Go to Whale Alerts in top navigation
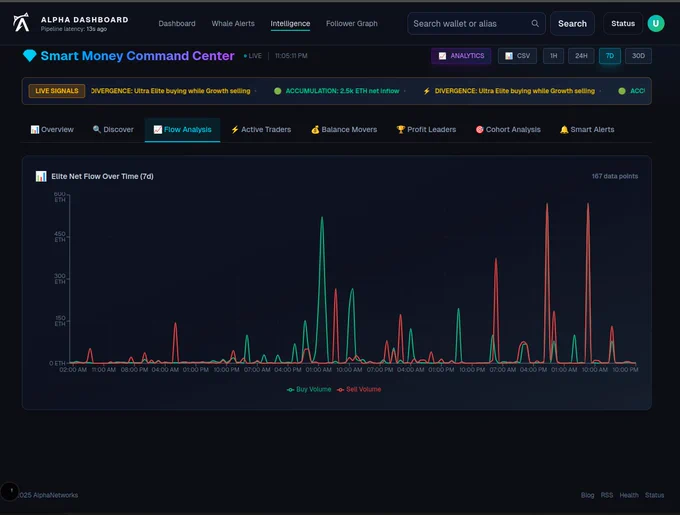This screenshot has width=680, height=515. [x=233, y=24]
